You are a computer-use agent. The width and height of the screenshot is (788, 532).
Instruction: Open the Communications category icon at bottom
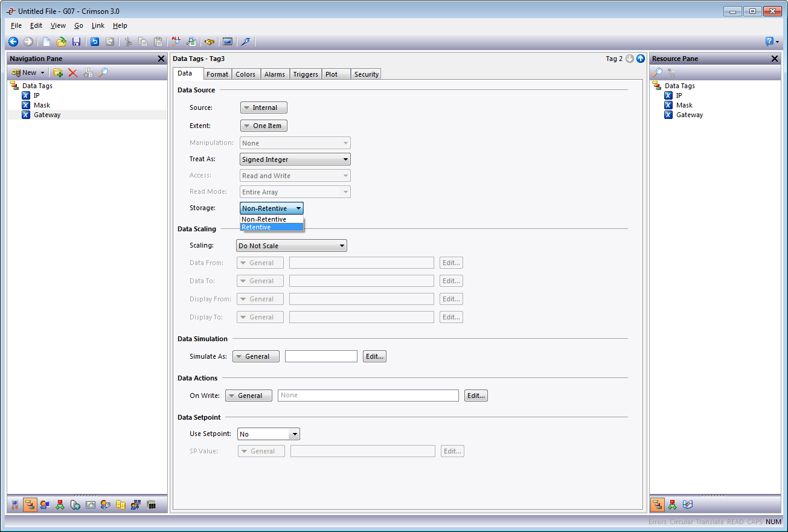click(x=14, y=505)
